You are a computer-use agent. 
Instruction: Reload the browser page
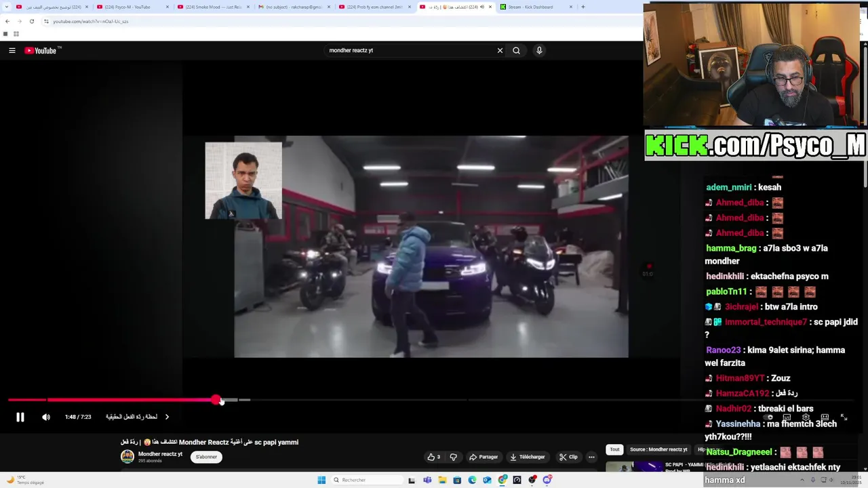[31, 21]
